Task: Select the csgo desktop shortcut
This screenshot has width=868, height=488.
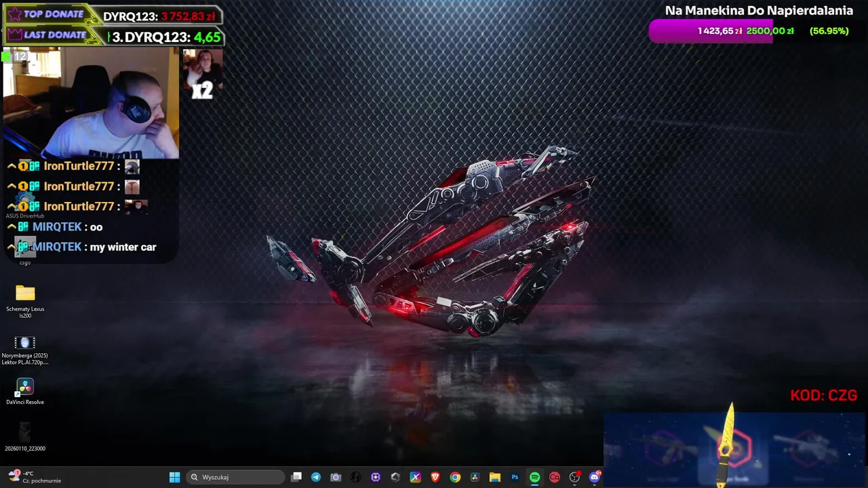Action: 25,252
